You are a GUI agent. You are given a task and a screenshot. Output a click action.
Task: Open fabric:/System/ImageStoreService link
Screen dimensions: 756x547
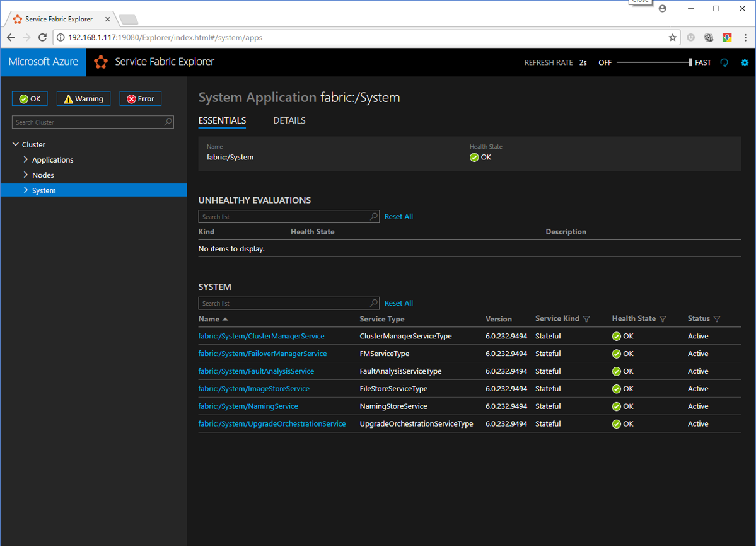click(x=253, y=388)
